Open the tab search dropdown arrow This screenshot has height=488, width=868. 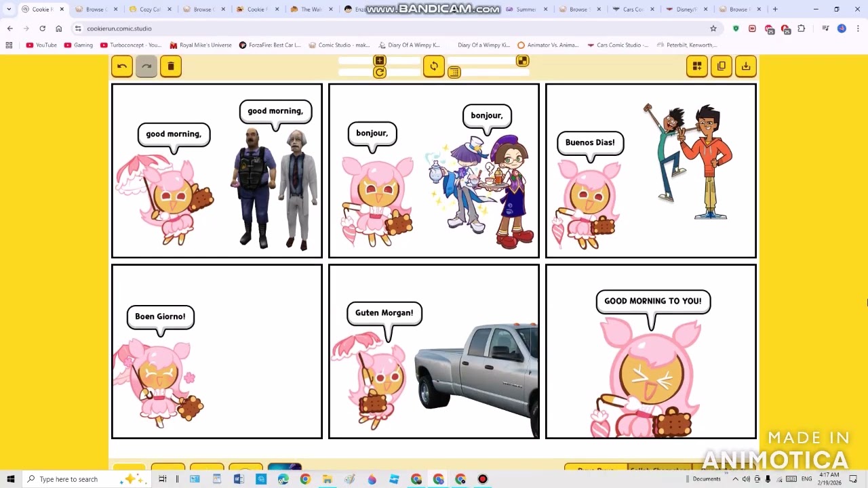point(9,9)
